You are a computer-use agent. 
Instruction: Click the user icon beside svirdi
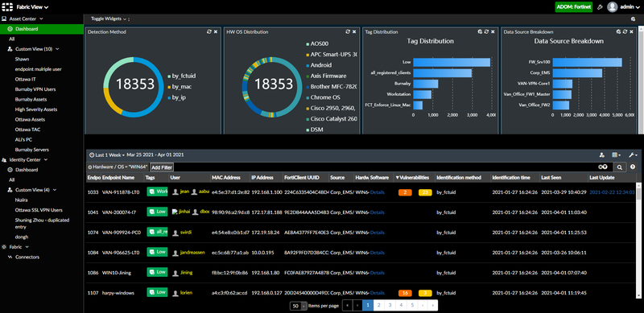pos(175,233)
